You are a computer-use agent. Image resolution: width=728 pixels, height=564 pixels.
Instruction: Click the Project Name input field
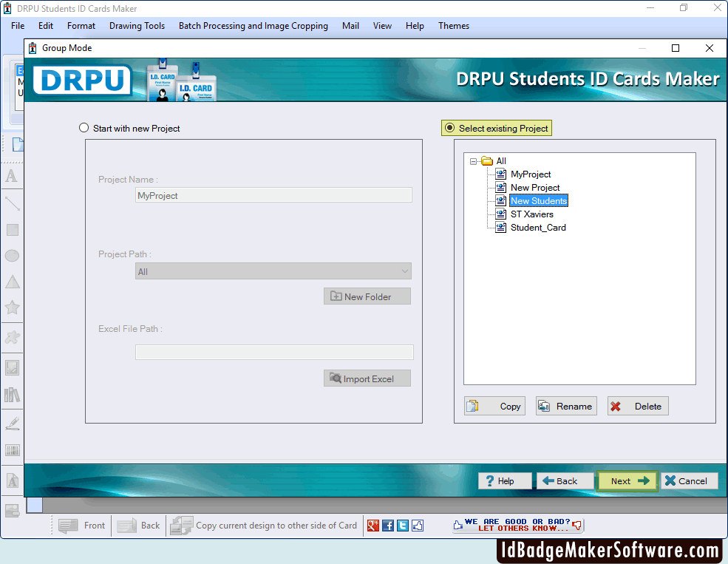pyautogui.click(x=273, y=195)
